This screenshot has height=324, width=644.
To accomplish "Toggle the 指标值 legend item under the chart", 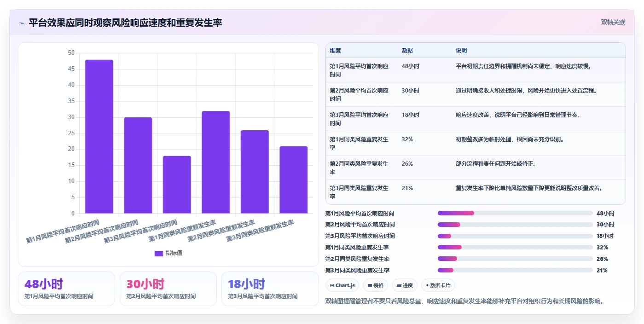I will pyautogui.click(x=168, y=253).
